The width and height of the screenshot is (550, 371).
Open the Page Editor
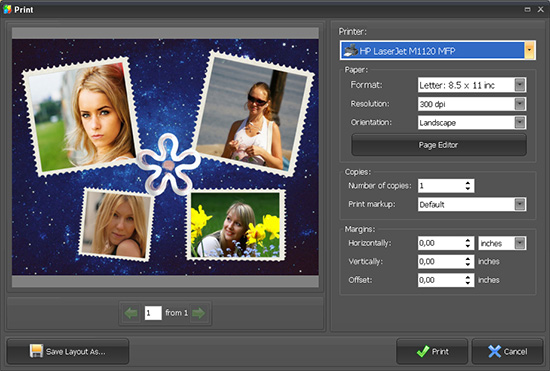(439, 145)
